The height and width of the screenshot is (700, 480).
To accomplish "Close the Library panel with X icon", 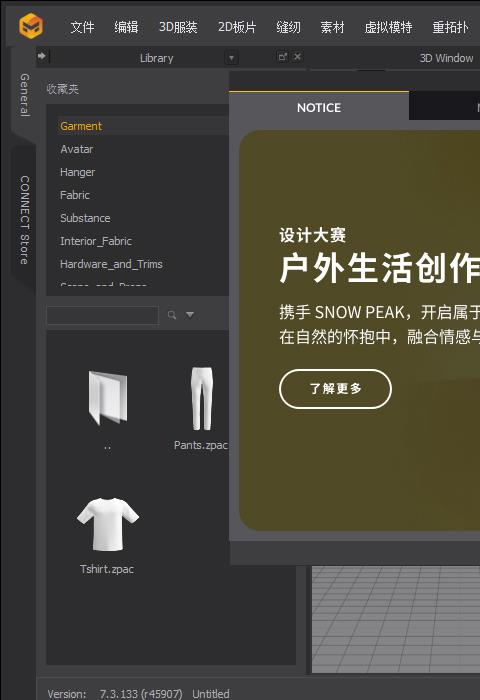I will pos(297,57).
